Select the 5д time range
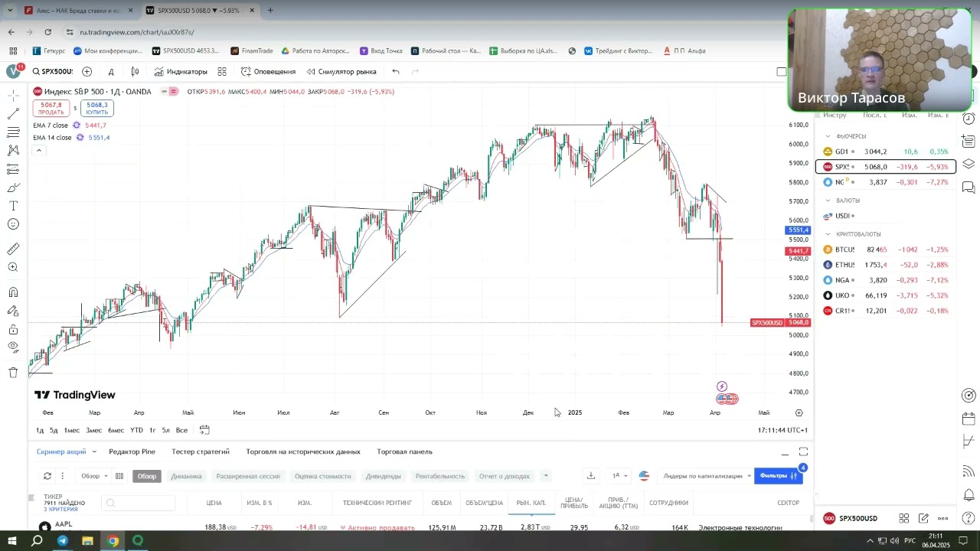The width and height of the screenshot is (980, 551). [54, 430]
